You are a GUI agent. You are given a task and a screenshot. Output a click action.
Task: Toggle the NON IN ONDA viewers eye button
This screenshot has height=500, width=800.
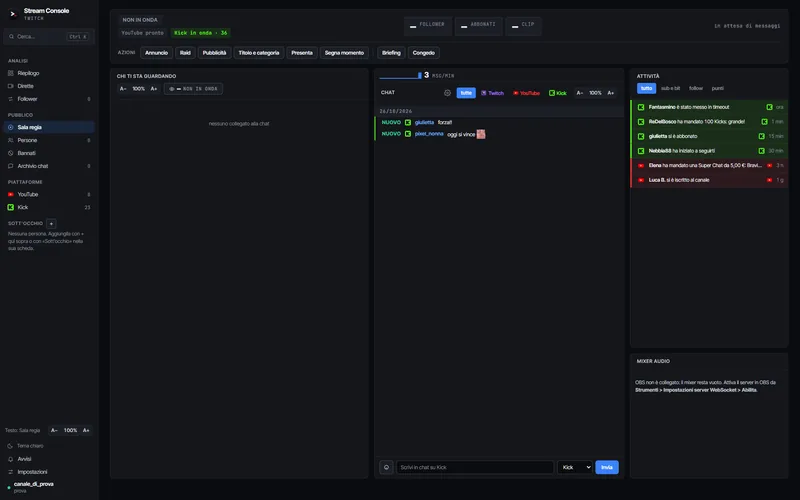click(x=193, y=89)
